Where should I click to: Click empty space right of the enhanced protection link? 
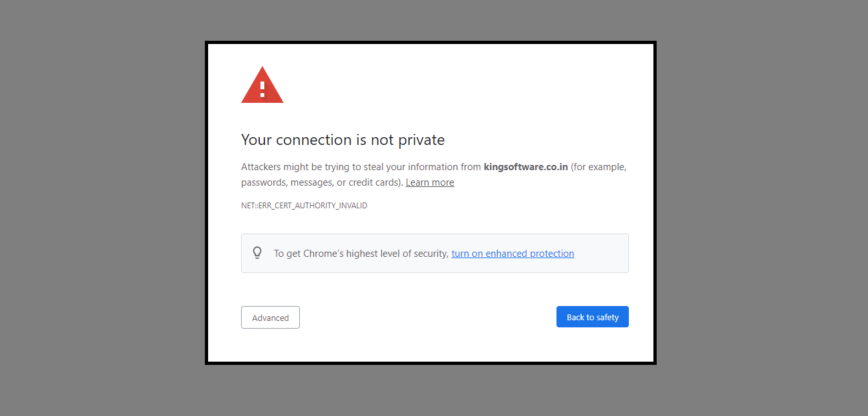click(601, 254)
